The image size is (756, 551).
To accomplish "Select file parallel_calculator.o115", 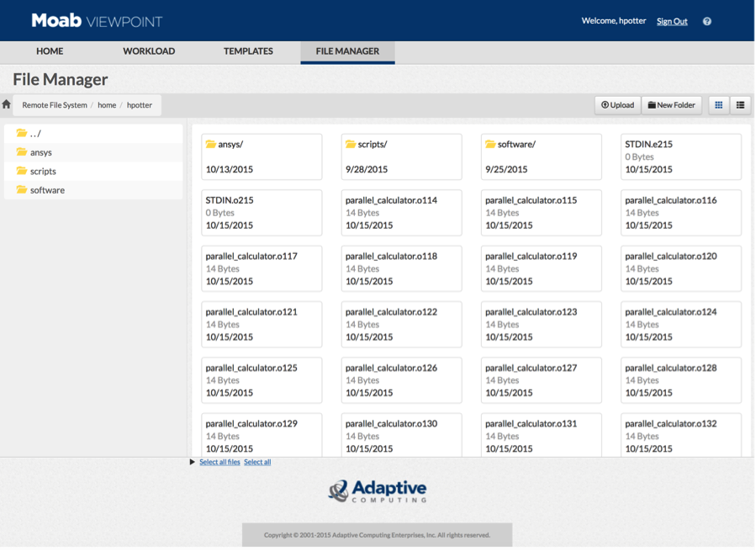I will tap(542, 213).
